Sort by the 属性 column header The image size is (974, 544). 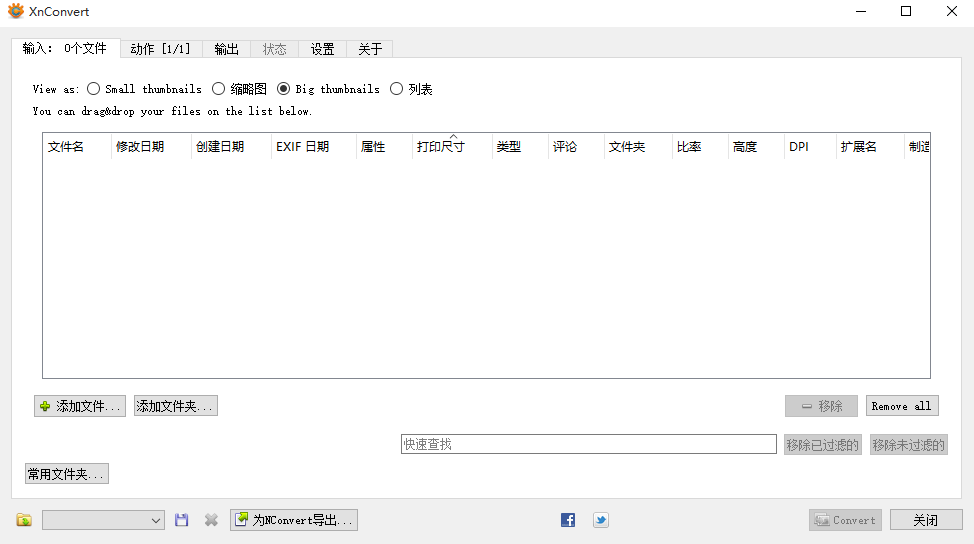[384, 147]
